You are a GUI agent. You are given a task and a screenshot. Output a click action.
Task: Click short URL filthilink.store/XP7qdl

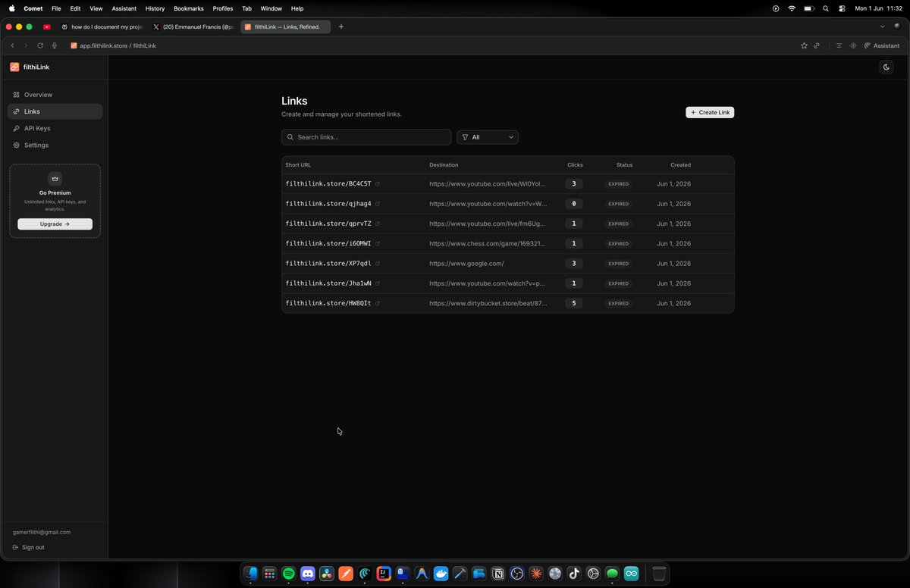328,264
